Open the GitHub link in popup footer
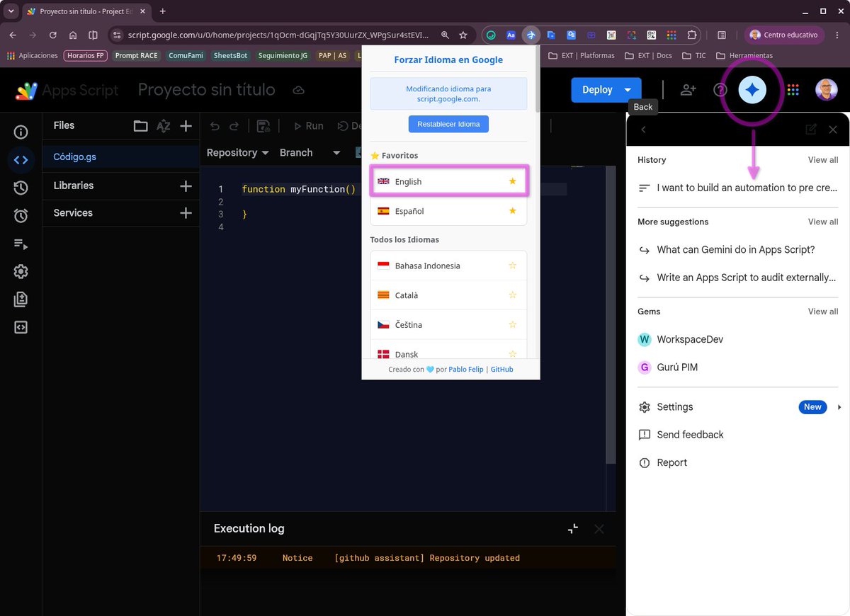 502,370
